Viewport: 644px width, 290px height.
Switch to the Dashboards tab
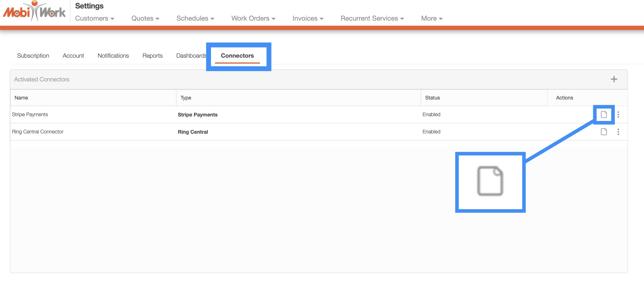pos(191,56)
